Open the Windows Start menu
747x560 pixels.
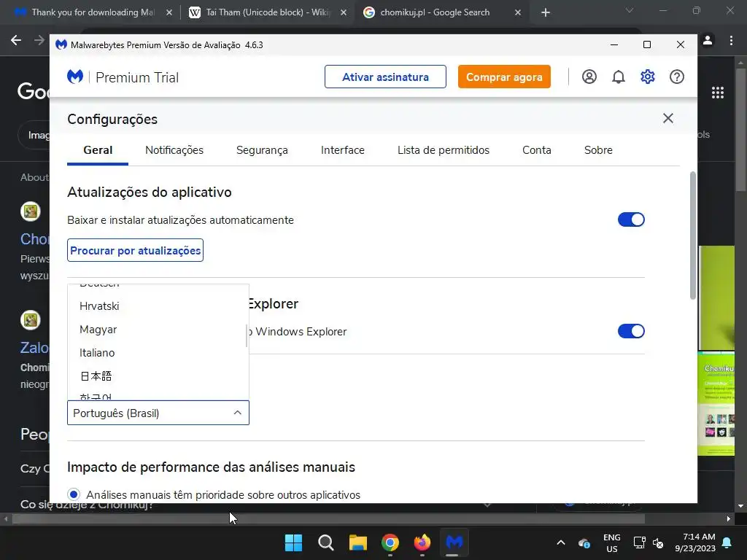pyautogui.click(x=293, y=542)
